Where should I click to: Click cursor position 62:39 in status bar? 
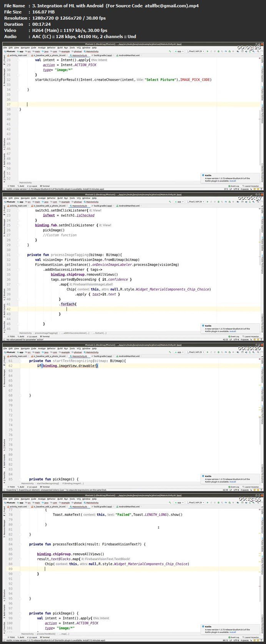click(x=226, y=490)
